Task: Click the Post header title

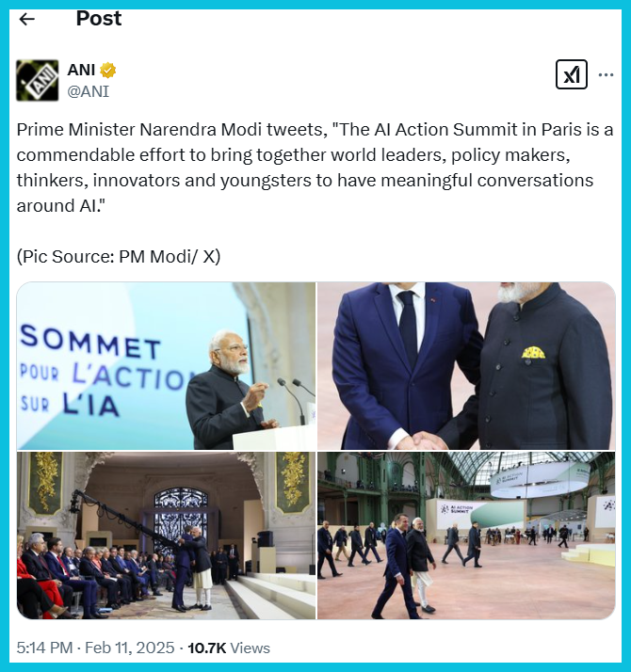Action: [x=99, y=19]
